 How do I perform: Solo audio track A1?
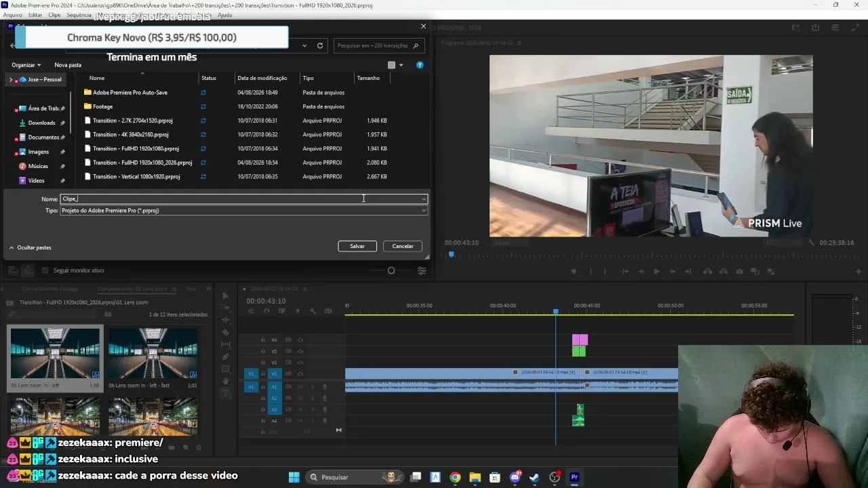312,387
